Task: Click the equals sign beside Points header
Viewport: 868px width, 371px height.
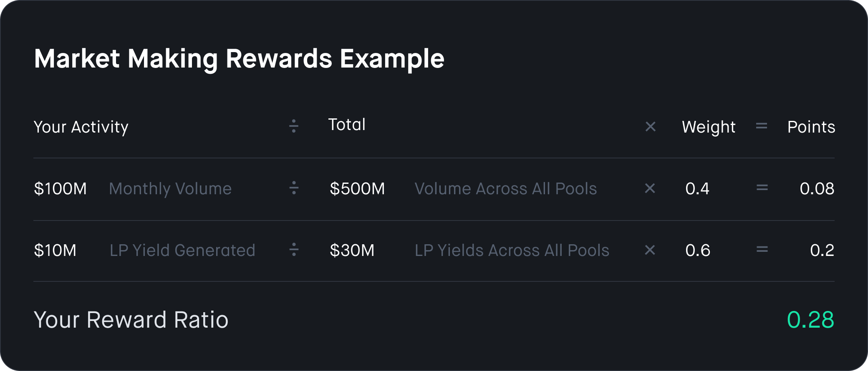Action: tap(762, 126)
